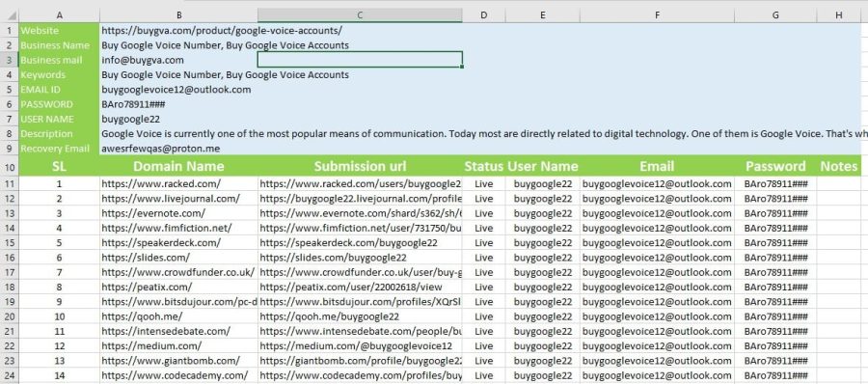This screenshot has width=868, height=384.
Task: Click the Business Name label cell
Action: (x=59, y=45)
